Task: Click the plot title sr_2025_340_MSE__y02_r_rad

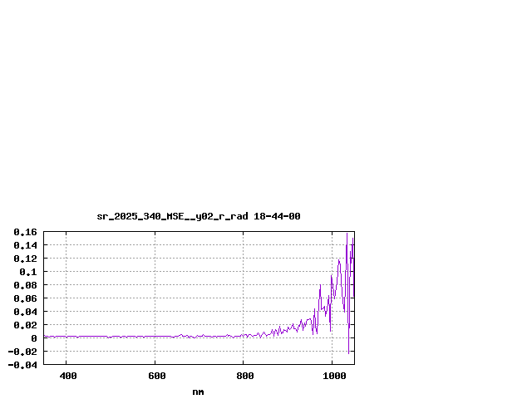Action: point(172,216)
